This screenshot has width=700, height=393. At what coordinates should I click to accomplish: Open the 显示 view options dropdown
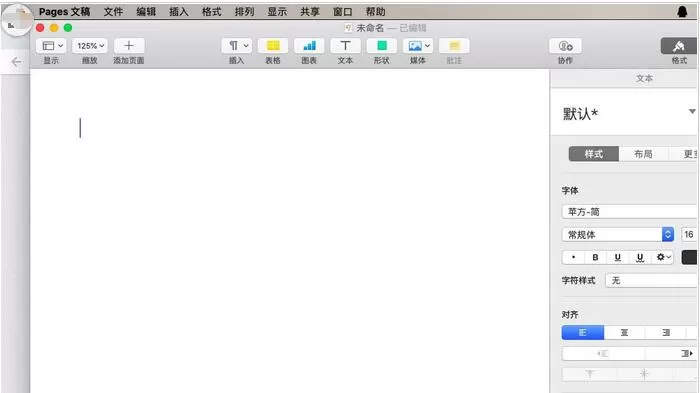pos(52,46)
